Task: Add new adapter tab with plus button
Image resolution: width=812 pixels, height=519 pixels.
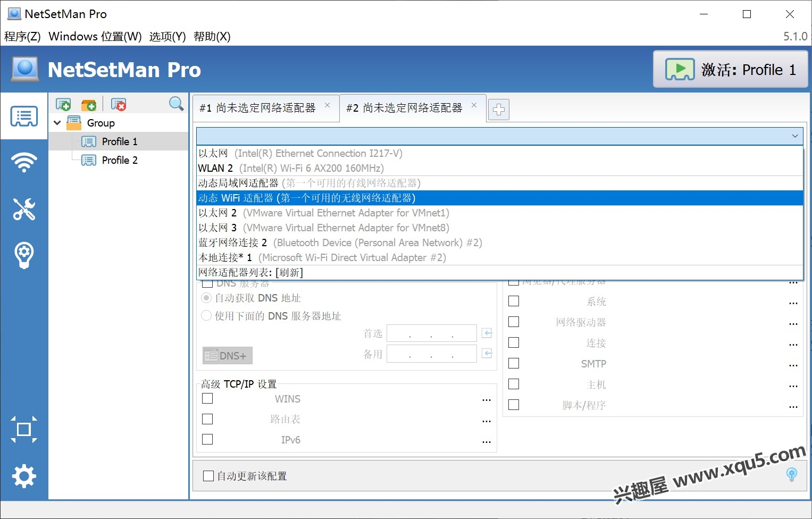Action: (498, 110)
